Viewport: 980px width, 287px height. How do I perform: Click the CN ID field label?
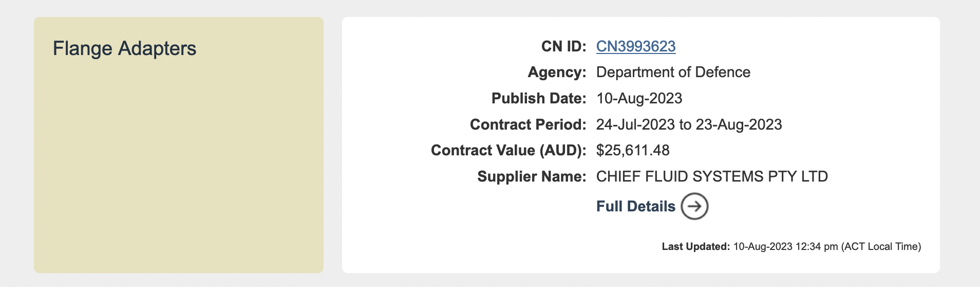(564, 46)
